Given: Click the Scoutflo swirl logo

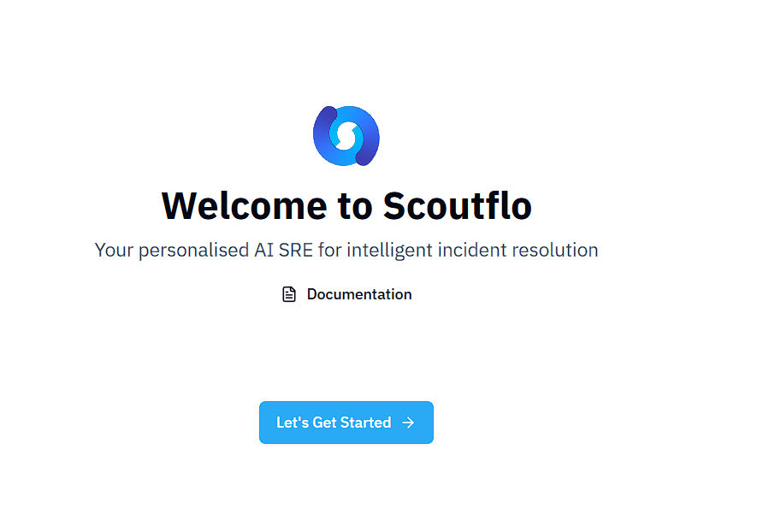Looking at the screenshot, I should point(346,135).
